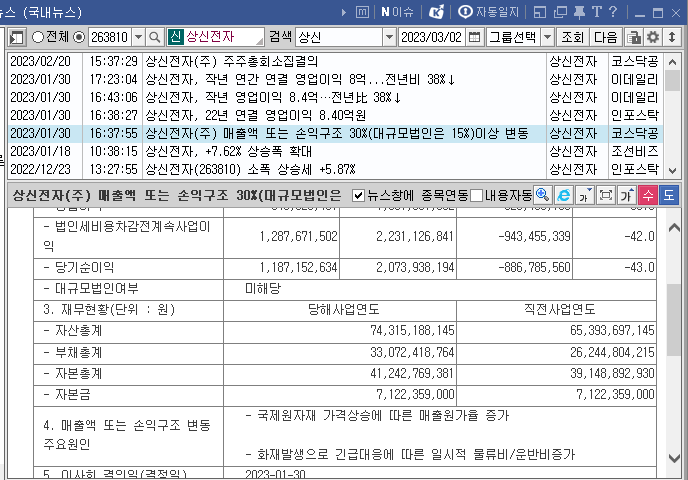Open 자동일지 auto journal
Screen dimensions: 688x480
[x=488, y=12]
